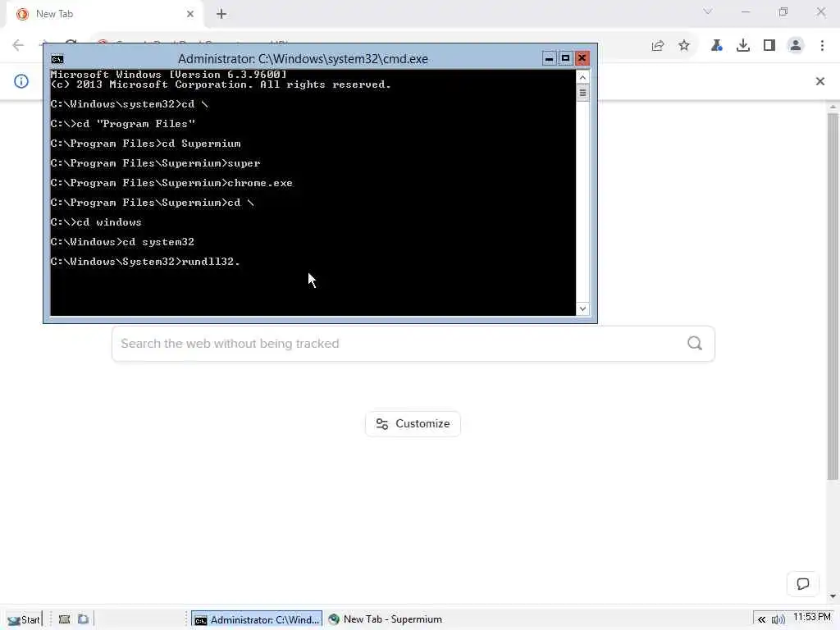
Task: Open the feedback chat bubble icon
Action: (x=802, y=584)
